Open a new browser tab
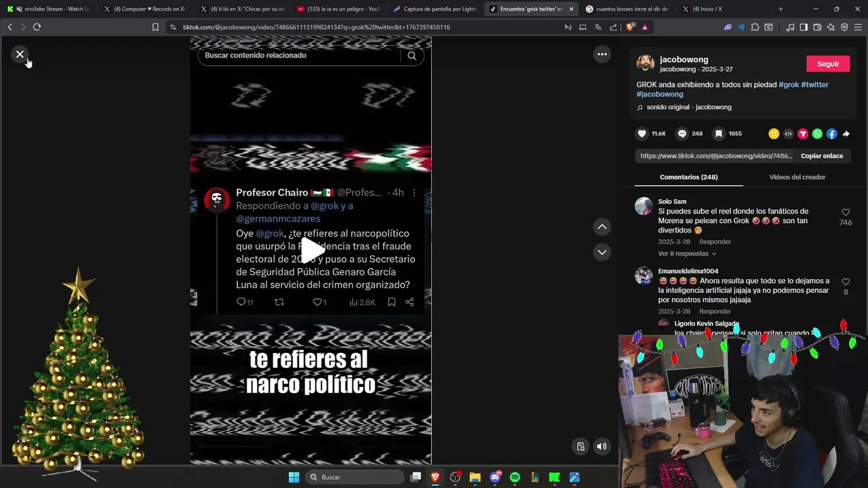 (781, 9)
